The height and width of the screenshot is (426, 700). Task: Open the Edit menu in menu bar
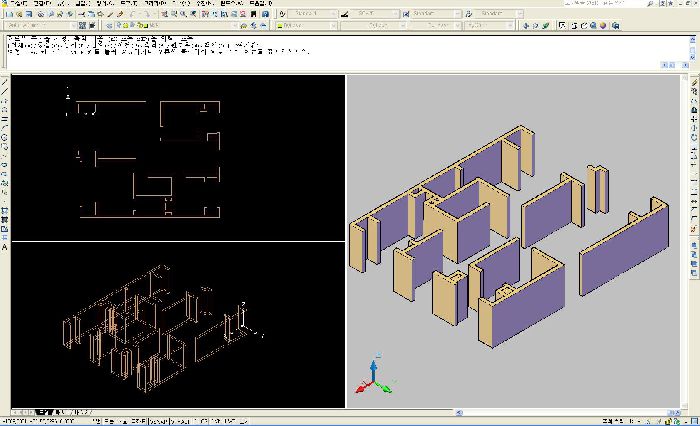point(40,4)
